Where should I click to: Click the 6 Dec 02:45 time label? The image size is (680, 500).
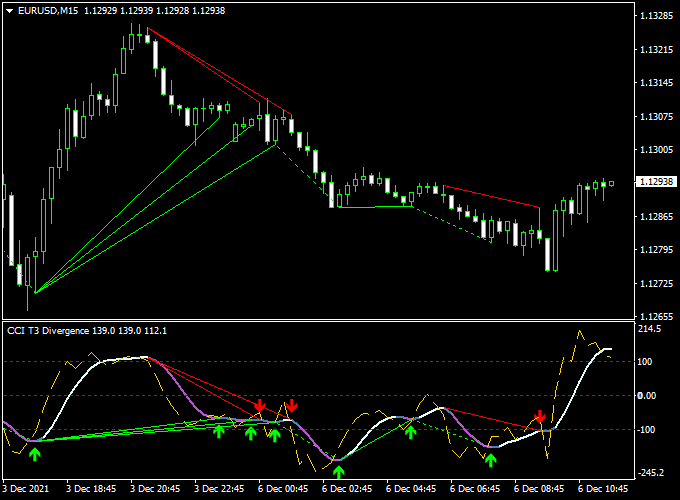tap(347, 489)
